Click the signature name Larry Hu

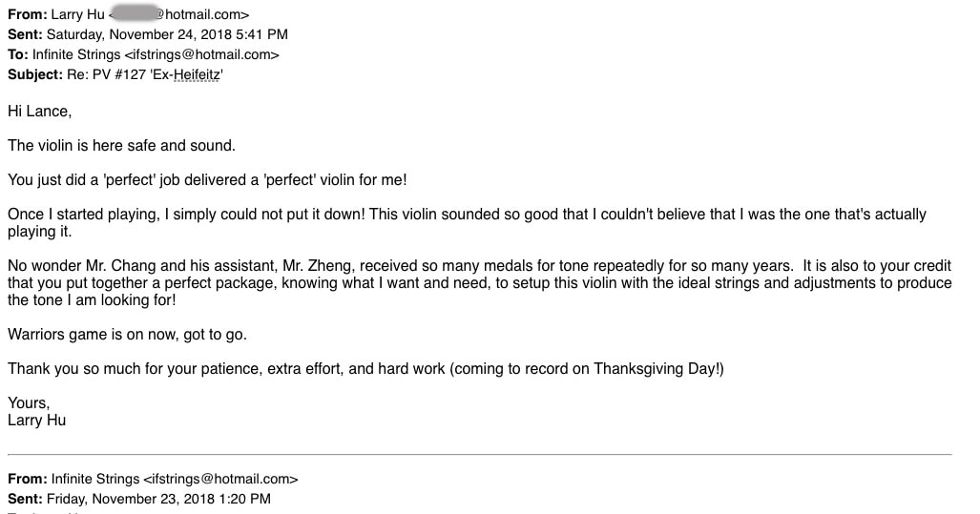tap(37, 420)
